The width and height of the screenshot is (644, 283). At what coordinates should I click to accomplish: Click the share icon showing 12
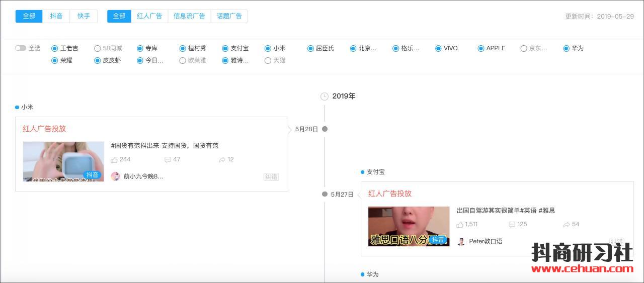click(x=222, y=159)
